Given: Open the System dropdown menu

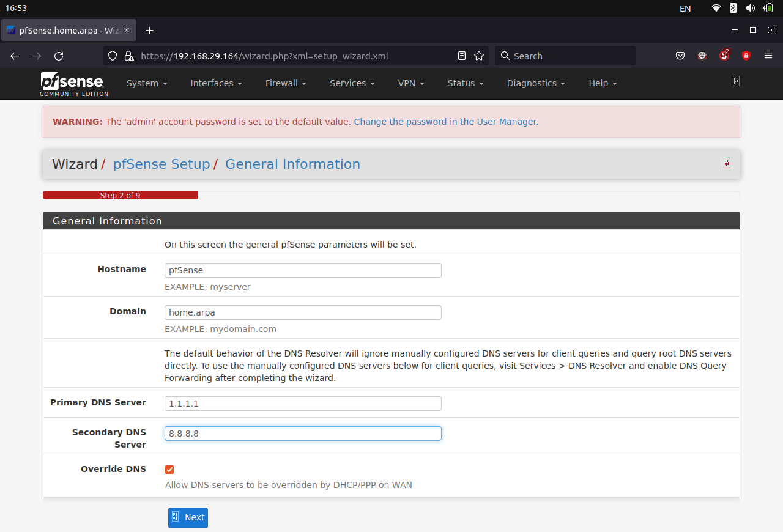Looking at the screenshot, I should tap(147, 83).
